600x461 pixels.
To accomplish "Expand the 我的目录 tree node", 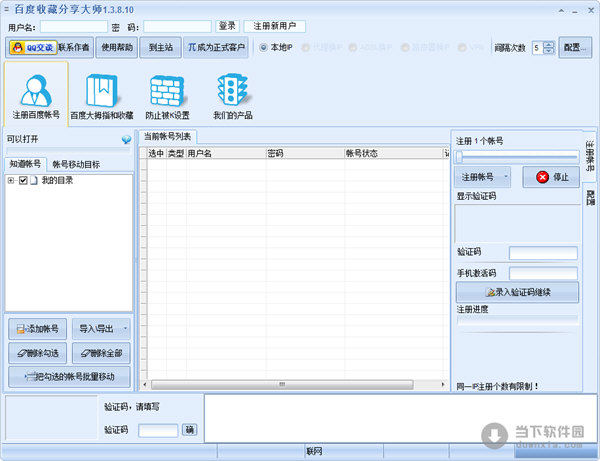I will [11, 181].
